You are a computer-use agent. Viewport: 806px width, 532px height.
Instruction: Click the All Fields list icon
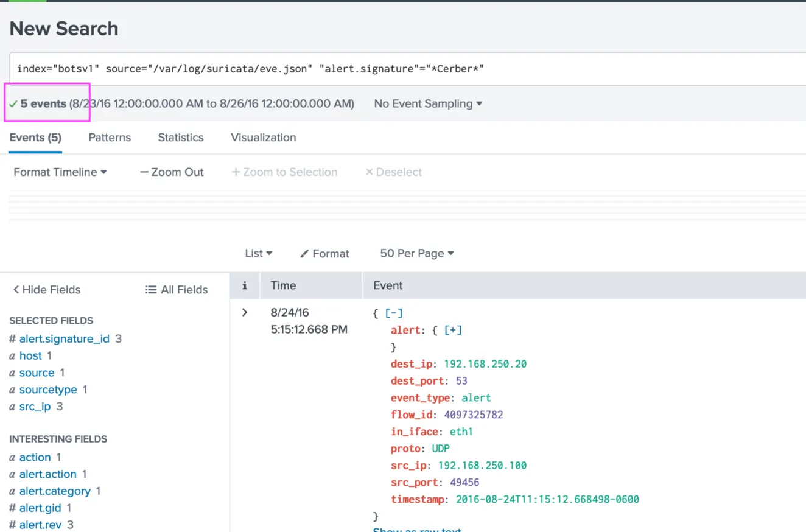[151, 290]
